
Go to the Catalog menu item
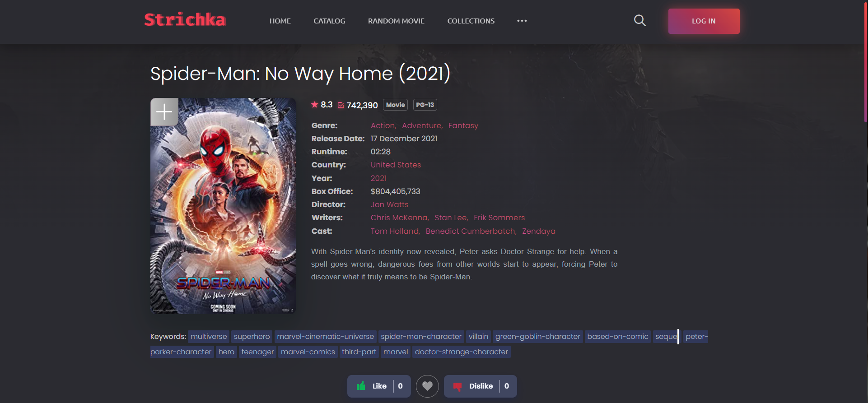329,21
